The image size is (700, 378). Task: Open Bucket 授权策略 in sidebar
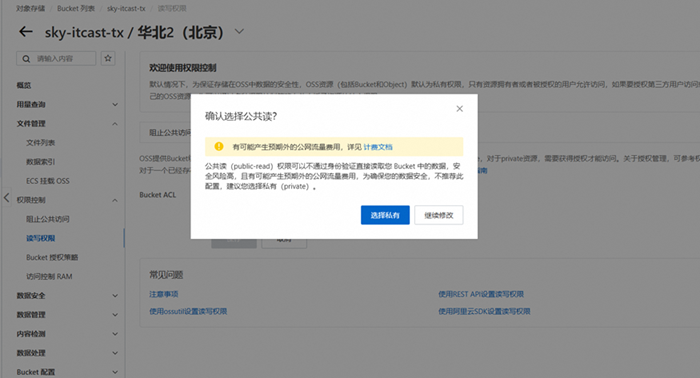click(x=52, y=258)
